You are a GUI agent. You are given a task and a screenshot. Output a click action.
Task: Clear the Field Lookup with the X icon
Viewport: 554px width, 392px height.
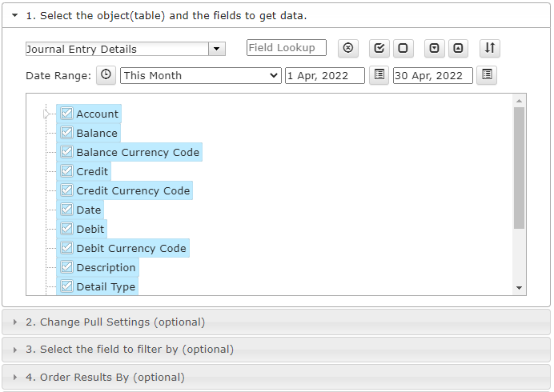tap(348, 48)
